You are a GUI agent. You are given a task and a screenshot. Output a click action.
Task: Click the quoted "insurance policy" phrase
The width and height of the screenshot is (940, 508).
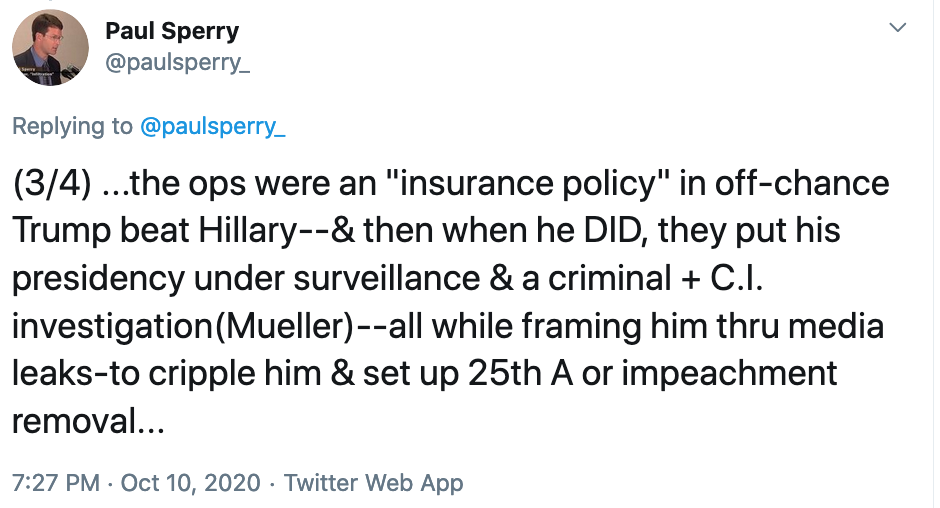click(x=528, y=184)
